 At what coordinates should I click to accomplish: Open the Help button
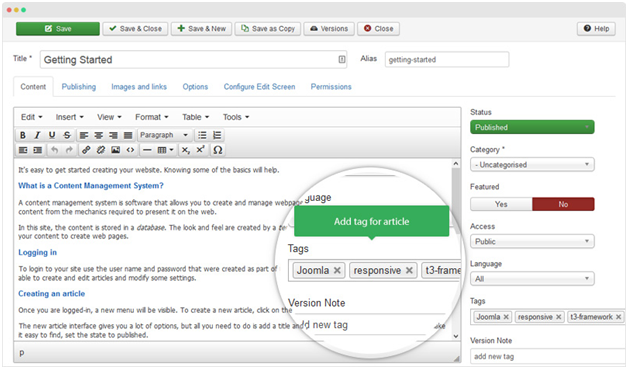pyautogui.click(x=596, y=28)
